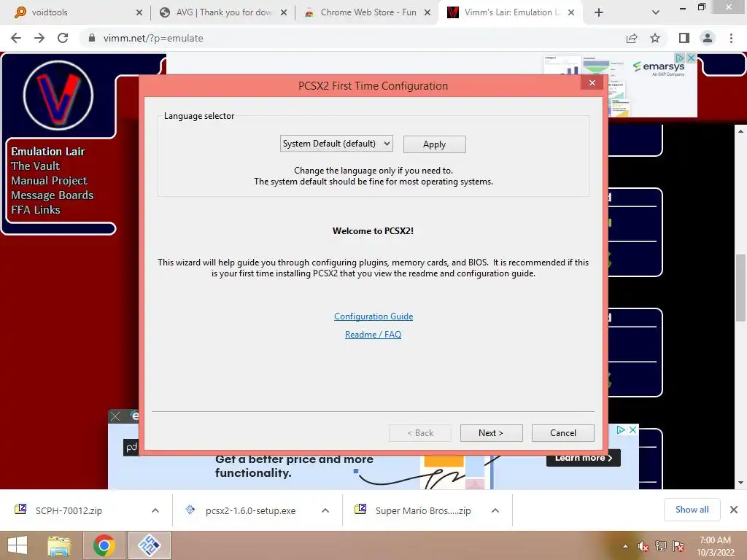Open Message Boards sidebar link
The image size is (747, 560).
click(x=53, y=195)
